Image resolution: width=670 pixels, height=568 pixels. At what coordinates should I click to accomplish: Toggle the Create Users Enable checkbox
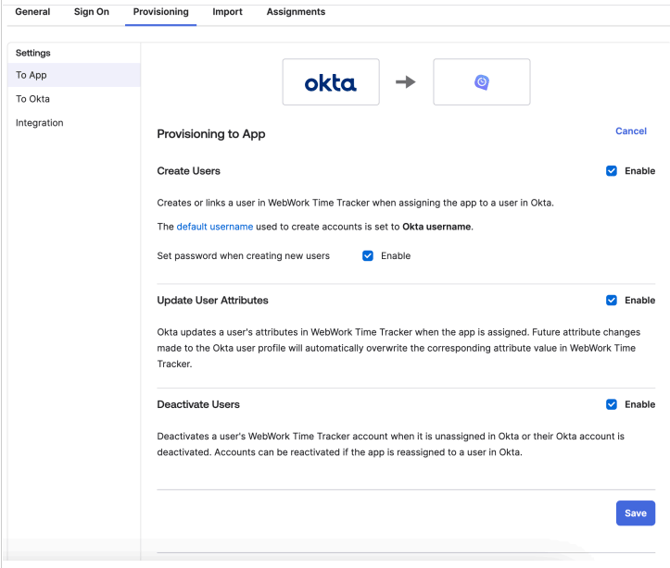click(x=611, y=171)
